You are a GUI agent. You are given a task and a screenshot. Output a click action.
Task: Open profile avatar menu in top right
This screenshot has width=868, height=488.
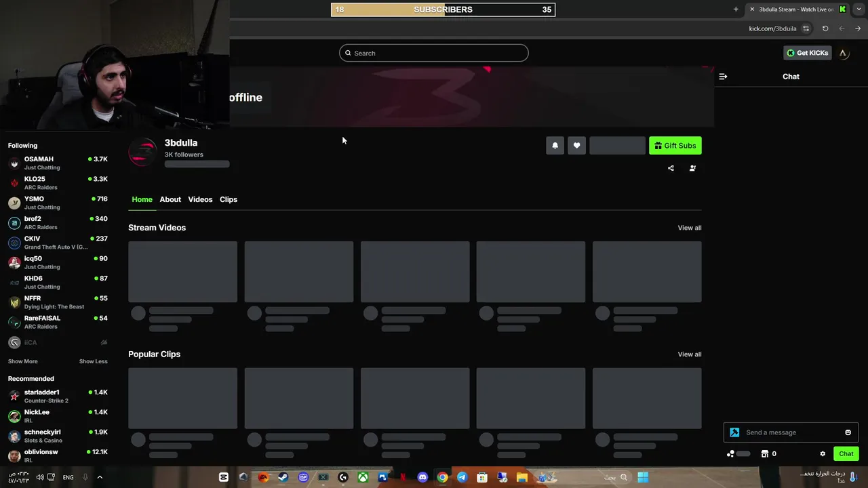pyautogui.click(x=843, y=53)
